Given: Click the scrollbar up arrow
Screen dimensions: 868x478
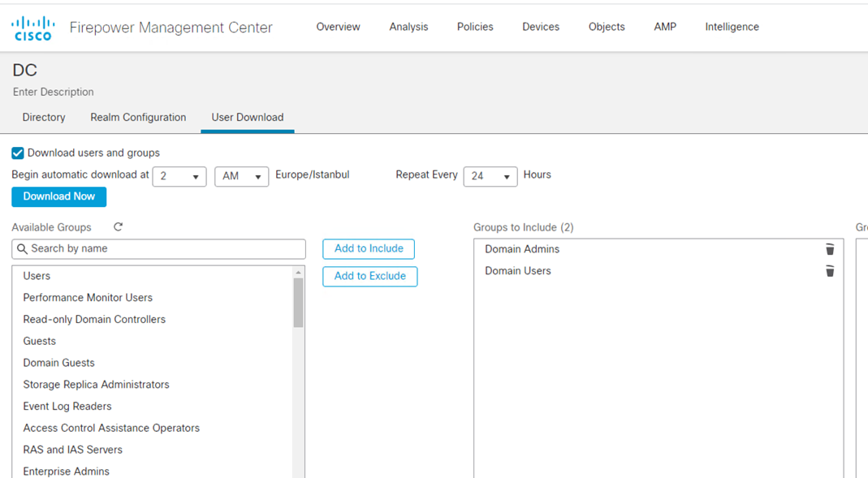Looking at the screenshot, I should click(x=298, y=272).
